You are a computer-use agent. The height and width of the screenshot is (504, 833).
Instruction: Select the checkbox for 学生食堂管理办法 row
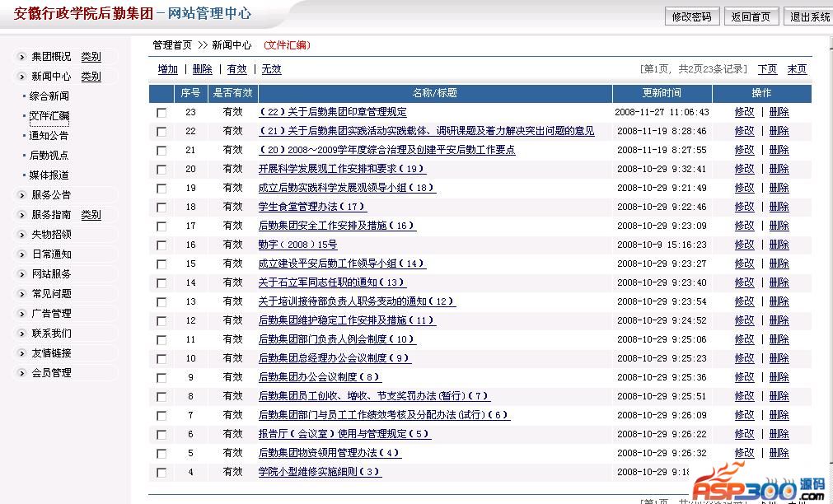pos(161,208)
